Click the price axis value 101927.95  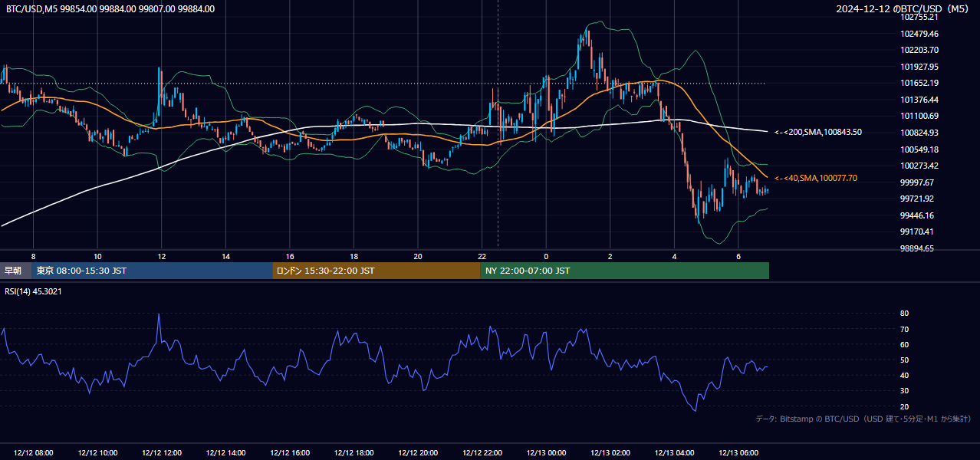[x=919, y=67]
